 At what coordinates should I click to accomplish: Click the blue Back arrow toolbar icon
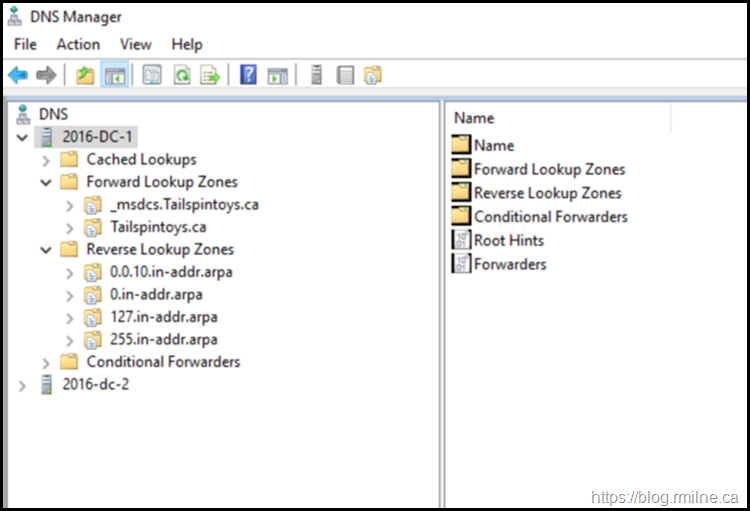(x=18, y=75)
